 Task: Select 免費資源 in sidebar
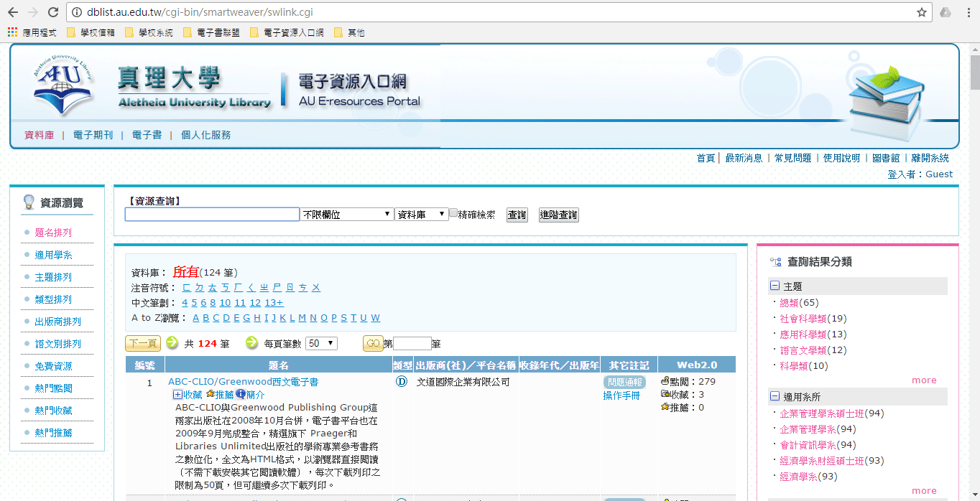53,366
